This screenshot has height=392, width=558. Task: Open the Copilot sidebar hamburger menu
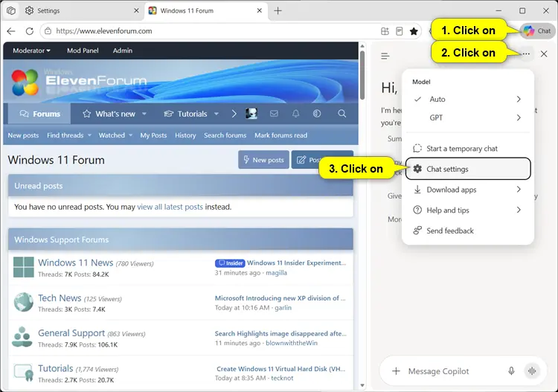click(x=385, y=56)
